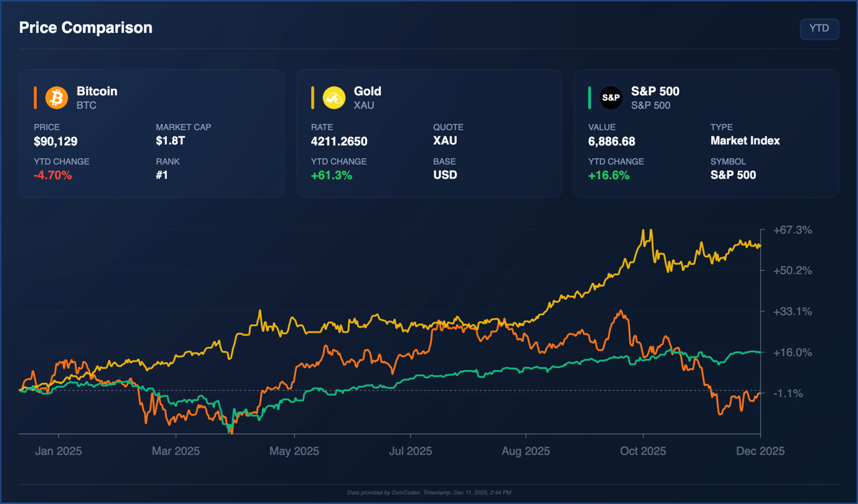Toggle S&P 500 visibility via its card
Screen dimensions: 858x504
click(706, 131)
